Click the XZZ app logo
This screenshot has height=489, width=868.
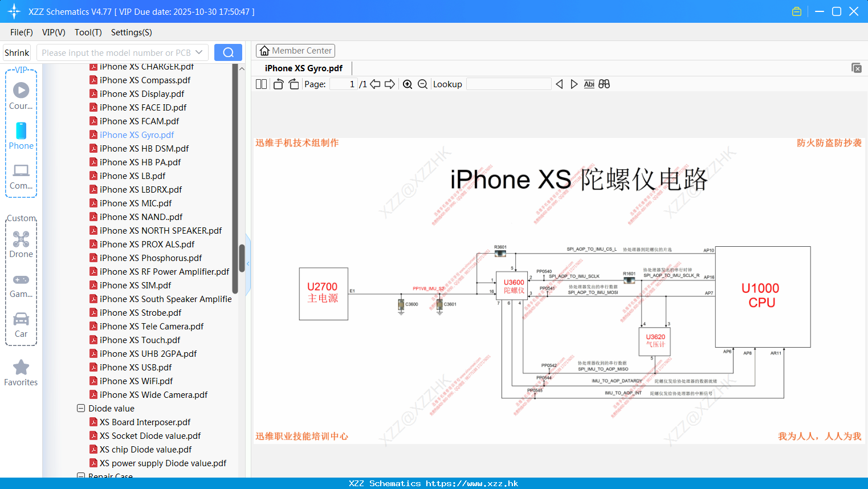point(14,11)
